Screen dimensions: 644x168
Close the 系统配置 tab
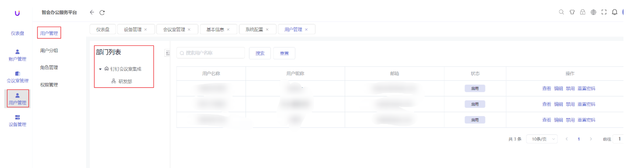(x=267, y=30)
